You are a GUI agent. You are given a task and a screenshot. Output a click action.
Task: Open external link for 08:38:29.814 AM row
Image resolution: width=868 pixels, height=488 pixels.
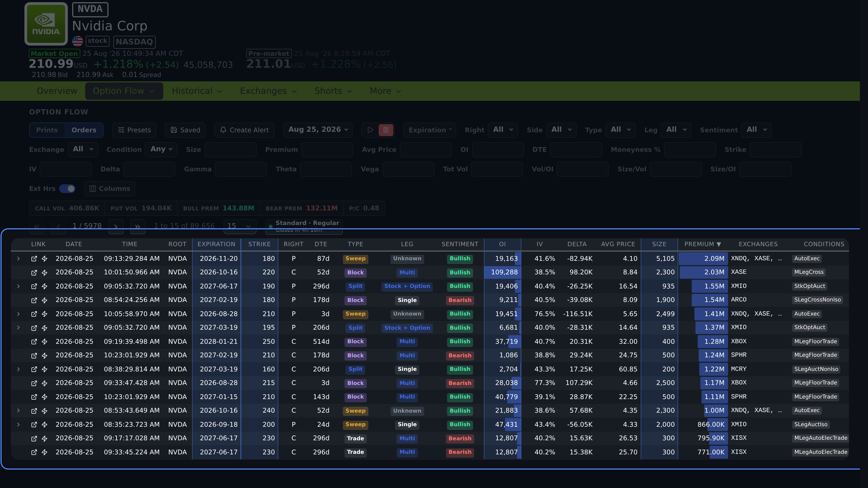[x=34, y=369]
